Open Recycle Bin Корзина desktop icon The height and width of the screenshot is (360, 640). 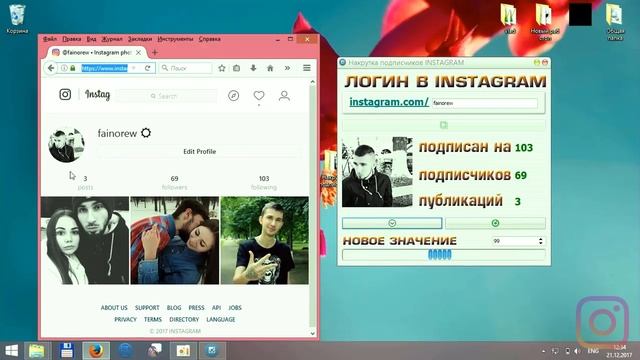click(17, 18)
